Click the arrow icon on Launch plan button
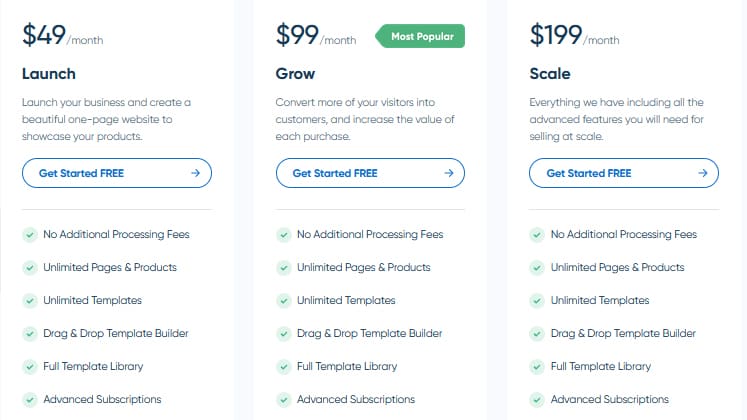 tap(195, 173)
